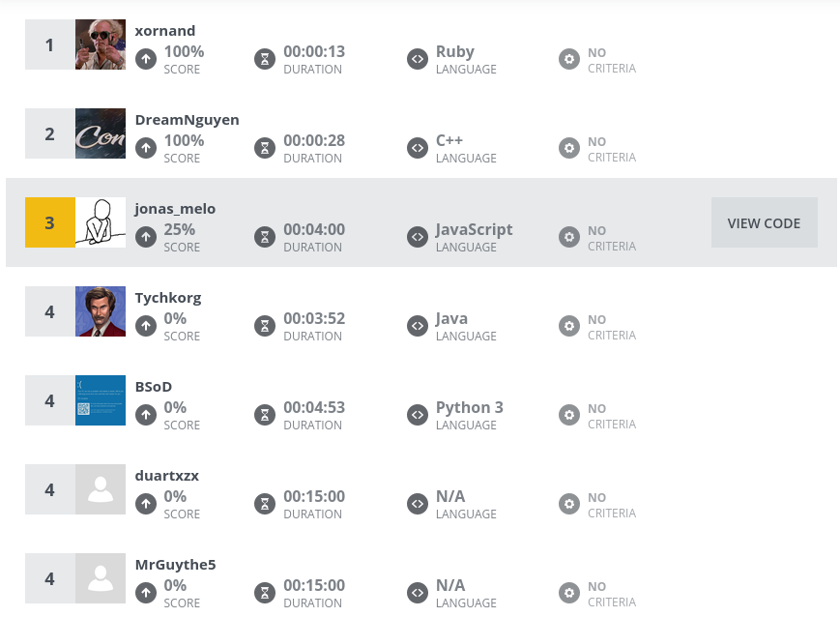Viewport: 840px width, 617px height.
Task: Open xornand's profile avatar
Action: [101, 44]
